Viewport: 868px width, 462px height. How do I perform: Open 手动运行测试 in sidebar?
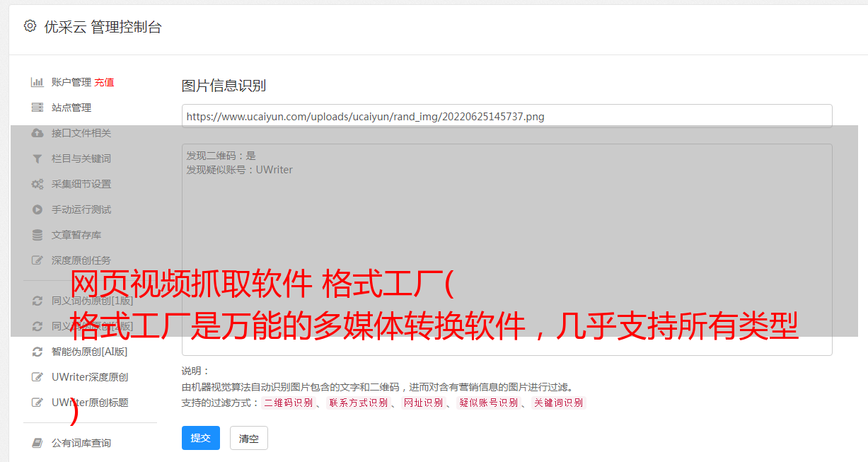[81, 209]
